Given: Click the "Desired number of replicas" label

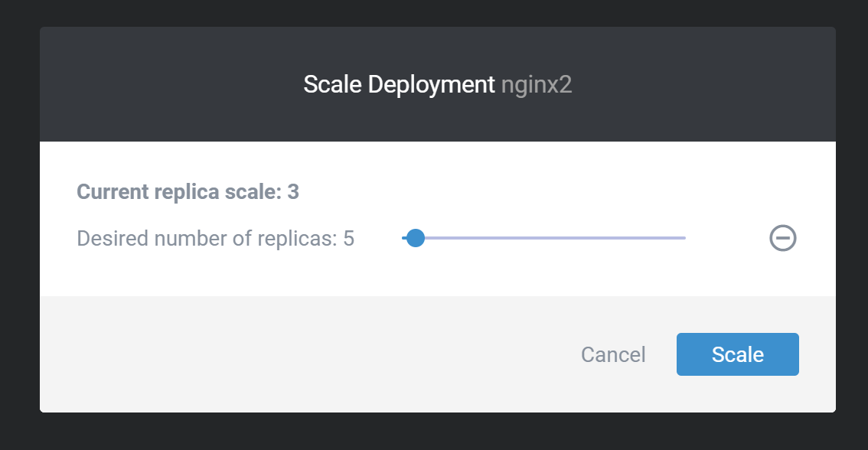Looking at the screenshot, I should [207, 239].
